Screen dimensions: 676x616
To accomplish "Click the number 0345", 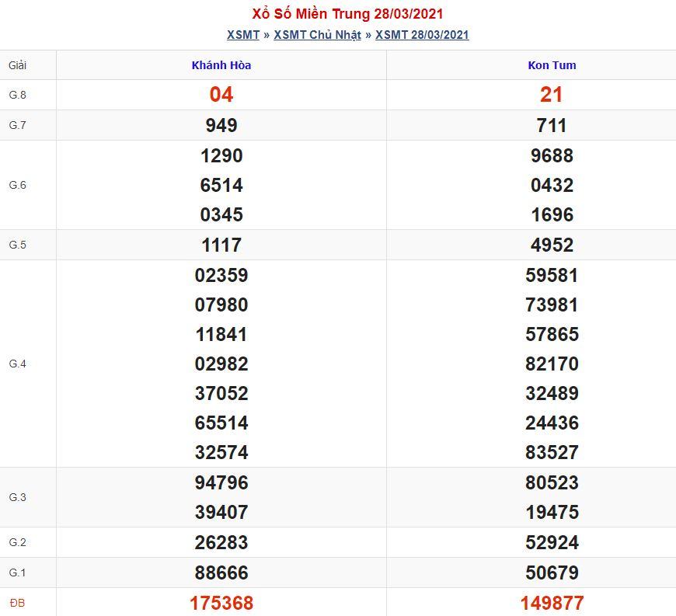I will 221,214.
